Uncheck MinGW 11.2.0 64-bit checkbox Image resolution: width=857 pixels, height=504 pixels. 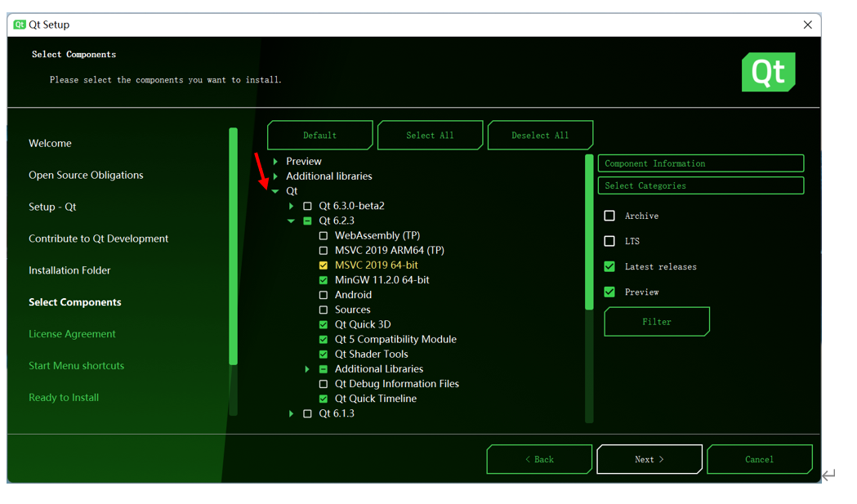tap(323, 280)
